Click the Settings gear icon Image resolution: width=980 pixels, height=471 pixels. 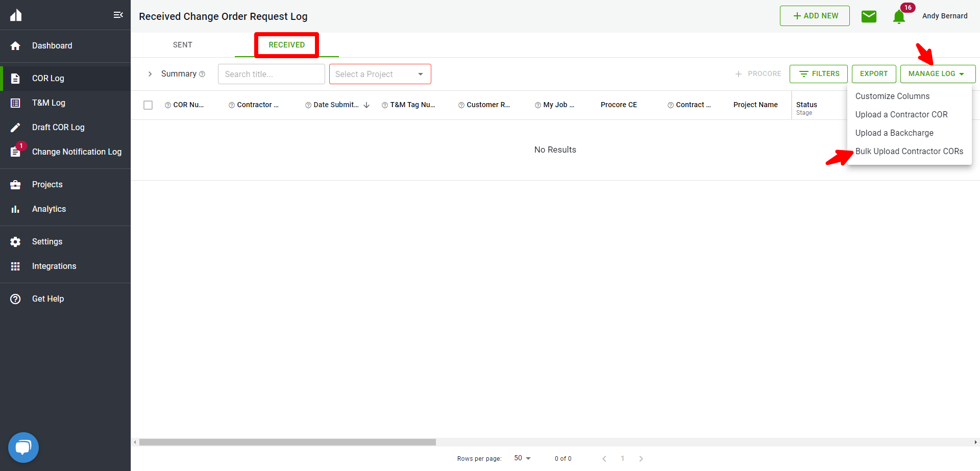coord(15,242)
